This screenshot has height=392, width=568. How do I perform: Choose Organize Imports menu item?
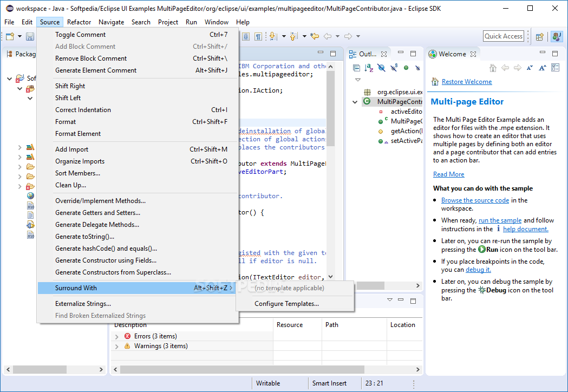click(x=138, y=161)
